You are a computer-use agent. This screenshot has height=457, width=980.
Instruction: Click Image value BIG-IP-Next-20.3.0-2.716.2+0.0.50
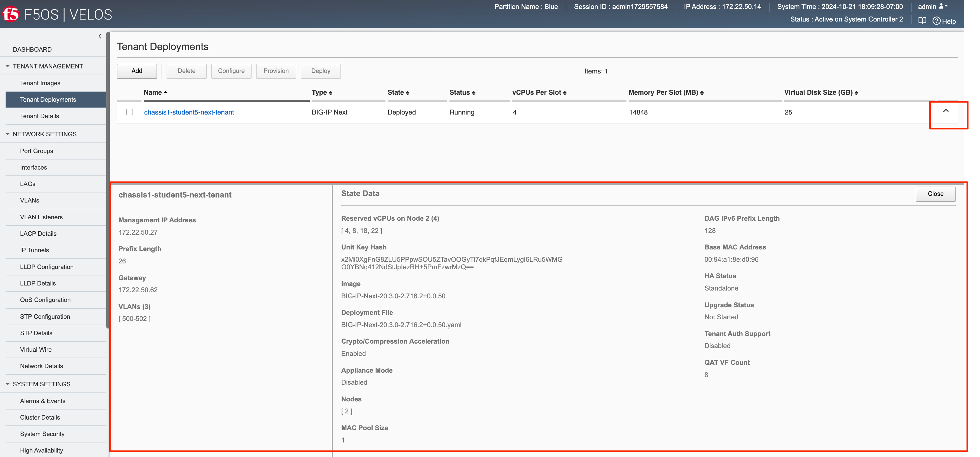click(393, 296)
